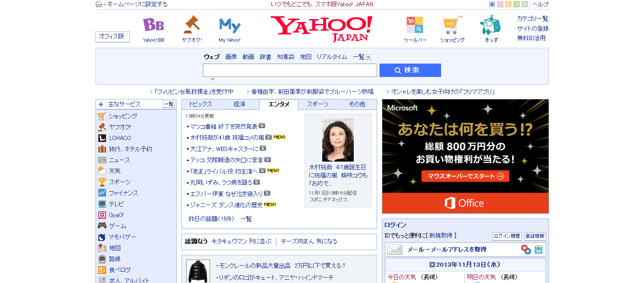Select the 知恵袋 search type
The height and width of the screenshot is (283, 644).
285,57
